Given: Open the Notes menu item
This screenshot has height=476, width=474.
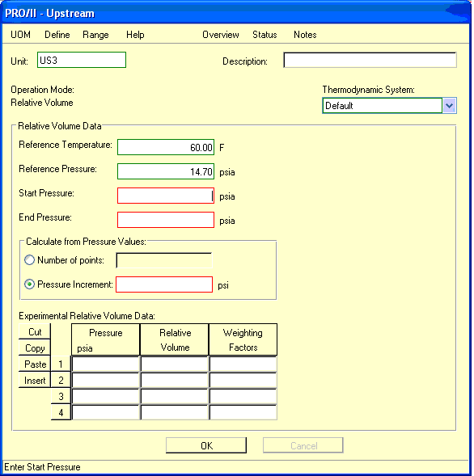Looking at the screenshot, I should pyautogui.click(x=305, y=35).
